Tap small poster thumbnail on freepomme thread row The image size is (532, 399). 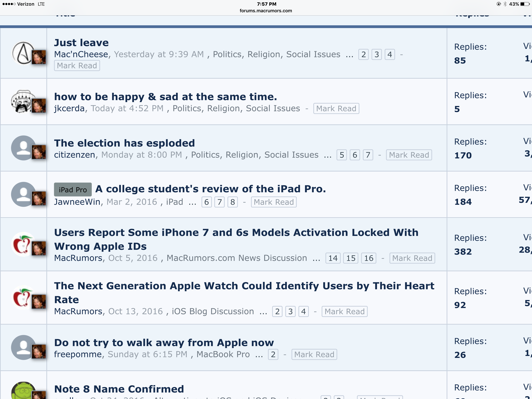pos(39,351)
